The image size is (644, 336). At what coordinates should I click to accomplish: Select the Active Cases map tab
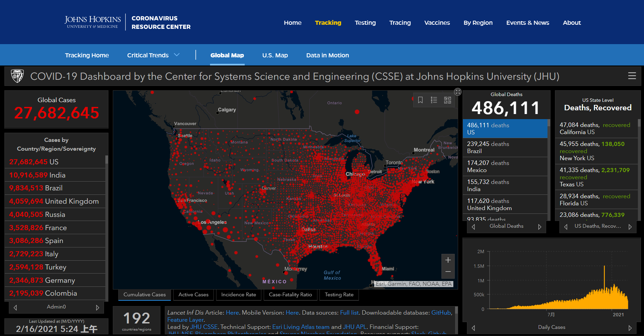193,295
